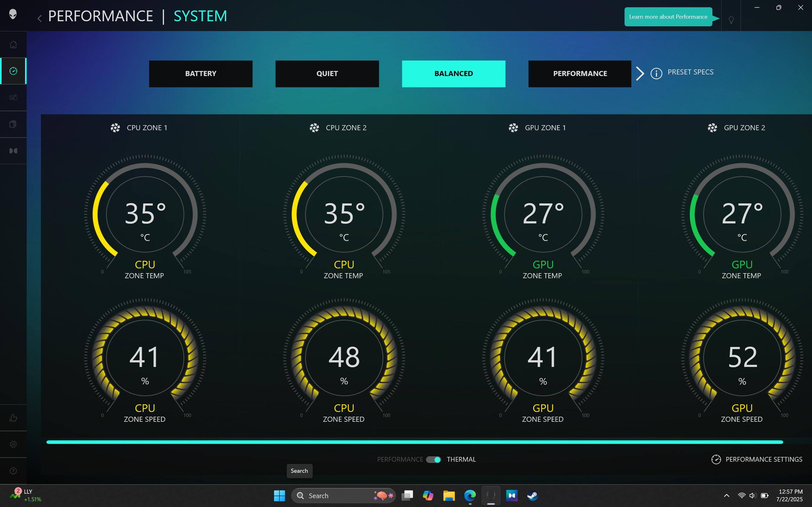Click the lightbulb tips icon
812x507 pixels.
click(x=731, y=20)
